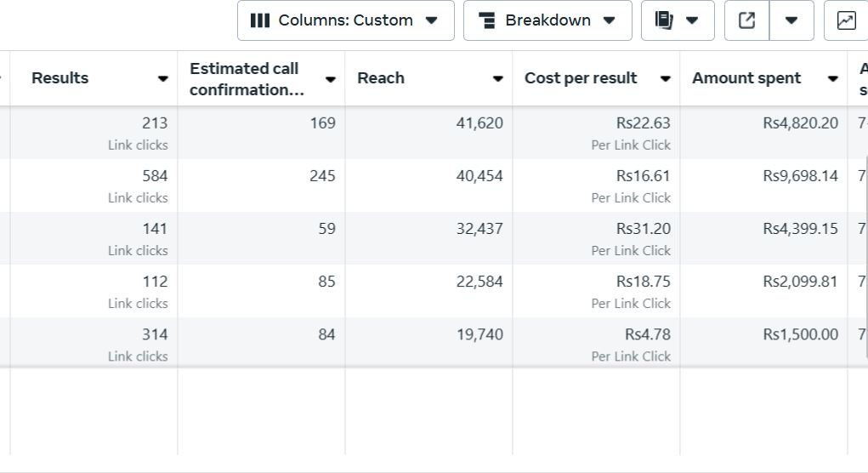Image resolution: width=868 pixels, height=473 pixels.
Task: Expand the export options dropdown arrow
Action: tap(791, 20)
